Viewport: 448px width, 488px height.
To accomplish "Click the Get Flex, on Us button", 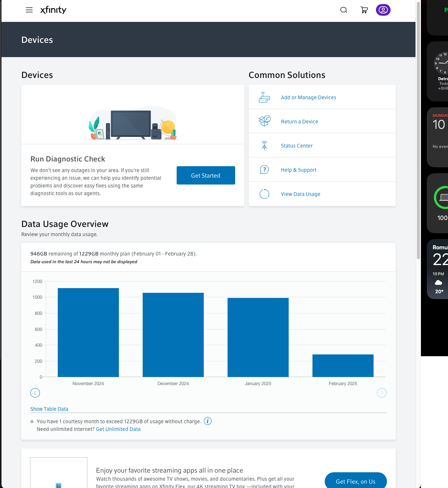I will click(x=356, y=481).
